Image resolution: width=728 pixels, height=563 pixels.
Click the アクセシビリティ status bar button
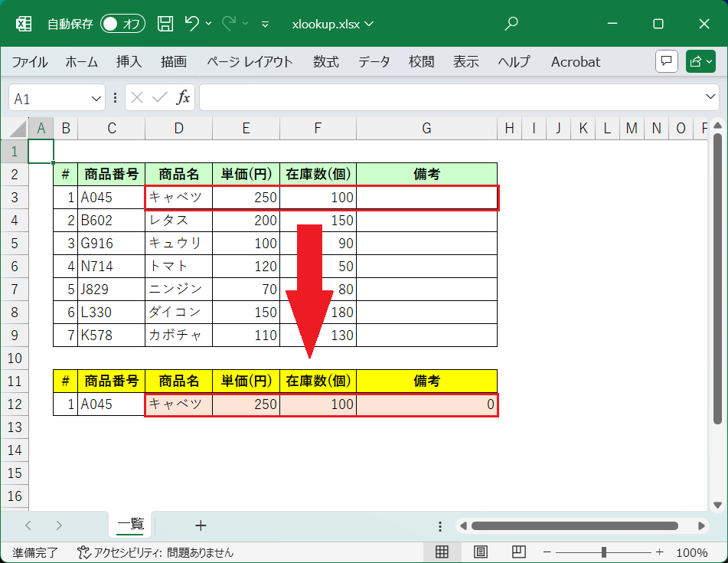point(155,552)
